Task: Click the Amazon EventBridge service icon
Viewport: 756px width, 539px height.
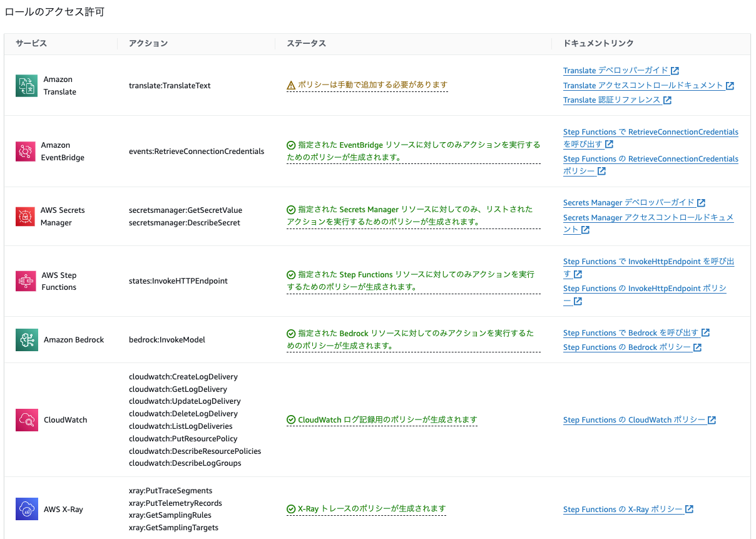Action: point(25,151)
